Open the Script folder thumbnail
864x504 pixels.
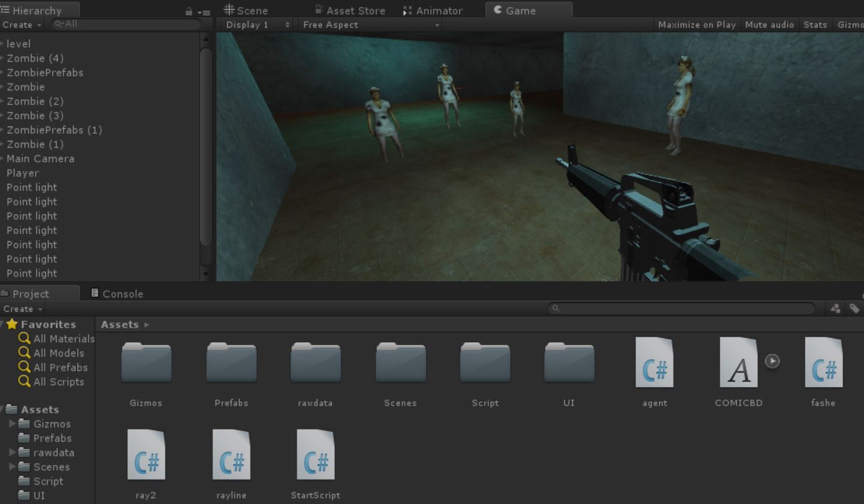coord(485,362)
